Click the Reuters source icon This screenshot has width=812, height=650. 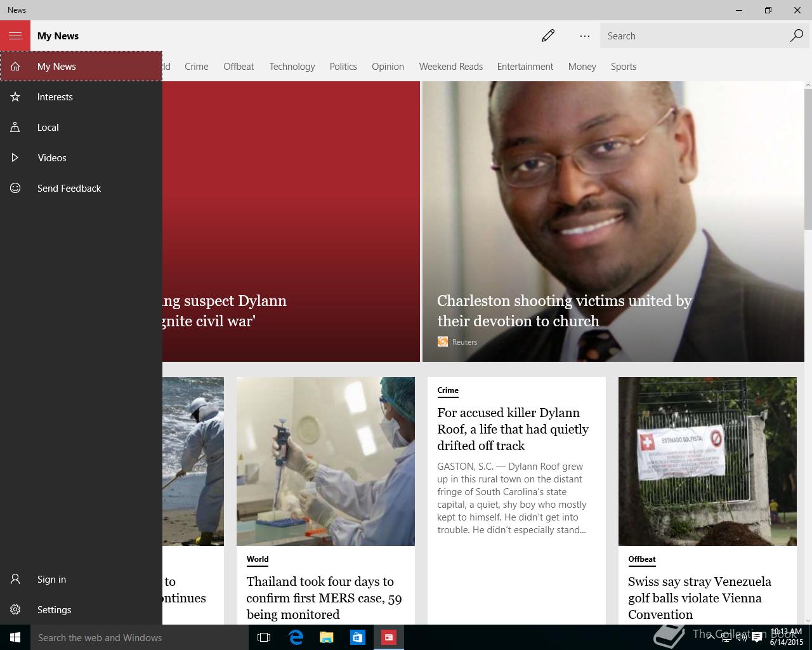pos(443,342)
